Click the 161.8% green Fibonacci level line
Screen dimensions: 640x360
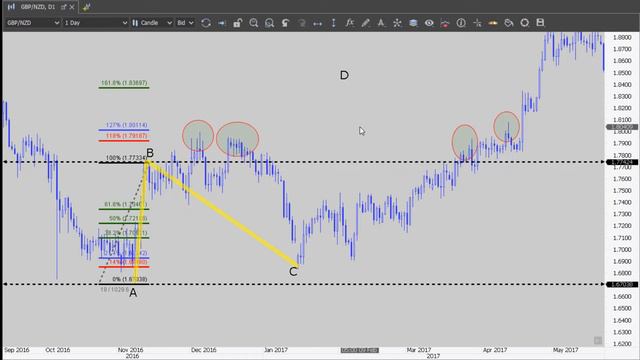click(124, 87)
